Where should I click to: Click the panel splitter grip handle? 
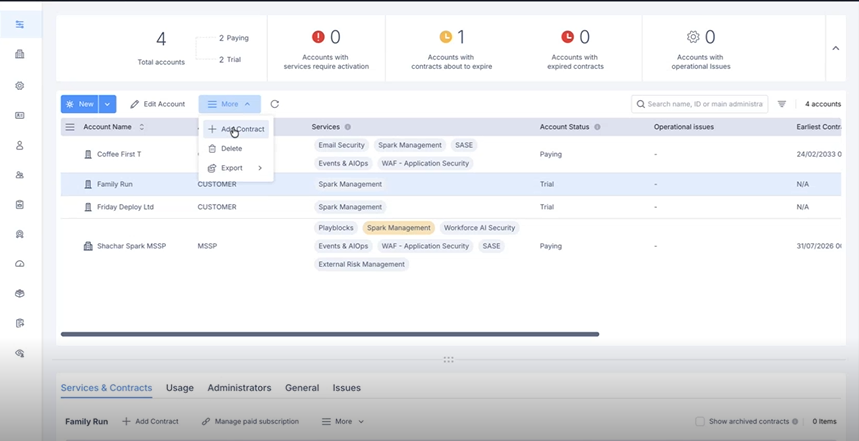coord(449,360)
